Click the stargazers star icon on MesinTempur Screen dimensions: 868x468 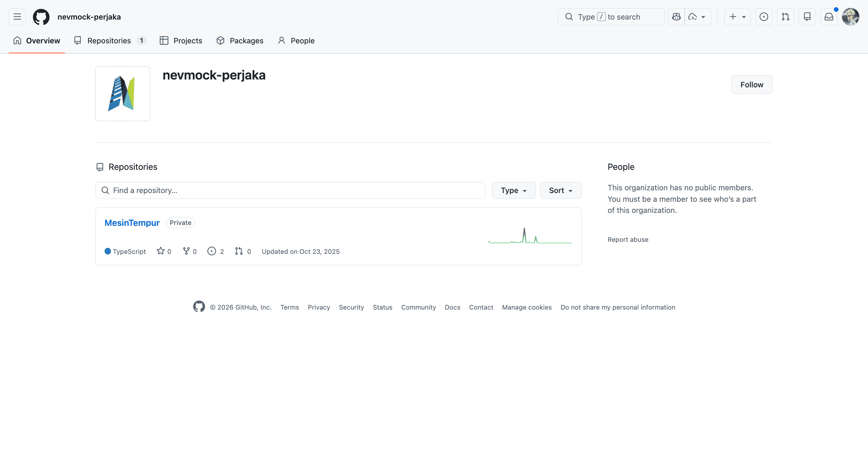coord(161,251)
